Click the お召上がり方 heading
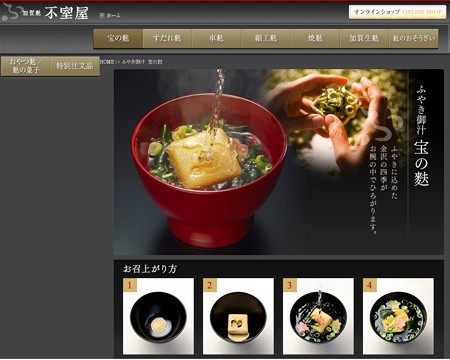 tap(150, 269)
